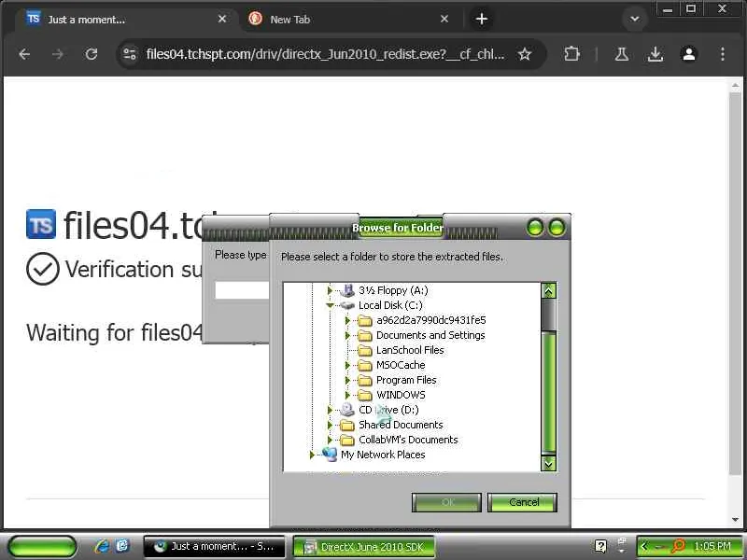Select the WINDOWS folder
This screenshot has height=560, width=747.
(401, 395)
